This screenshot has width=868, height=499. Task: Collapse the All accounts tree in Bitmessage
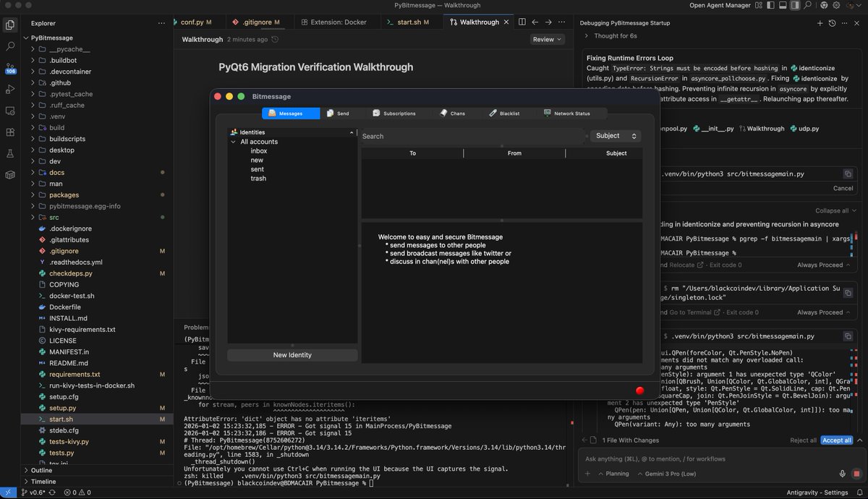[234, 142]
